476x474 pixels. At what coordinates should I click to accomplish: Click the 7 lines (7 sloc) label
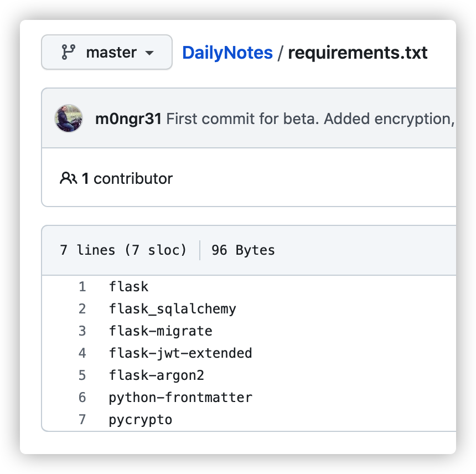point(122,250)
